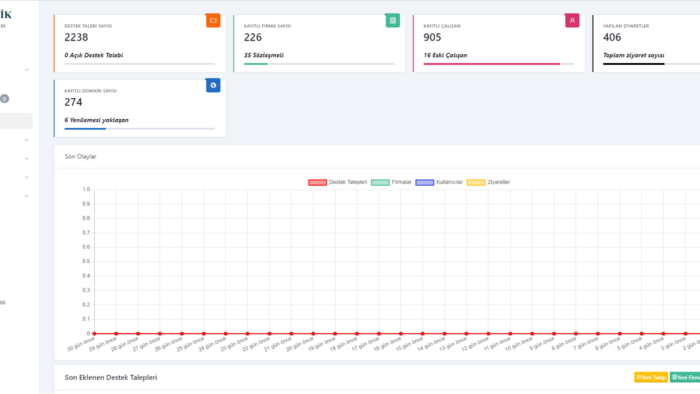Toggle Kullanıcılar series in chart legend
700x394 pixels.
click(x=439, y=182)
